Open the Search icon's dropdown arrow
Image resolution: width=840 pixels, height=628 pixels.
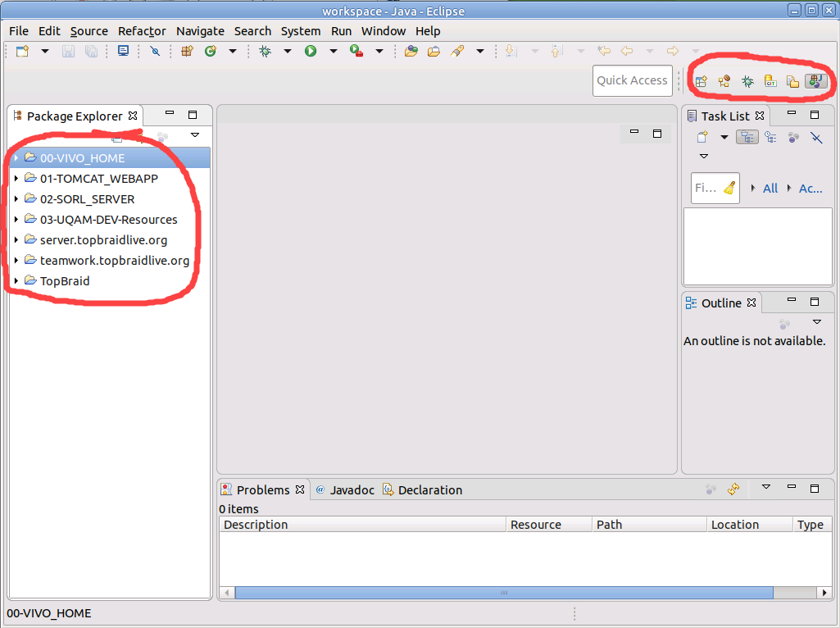tap(480, 52)
